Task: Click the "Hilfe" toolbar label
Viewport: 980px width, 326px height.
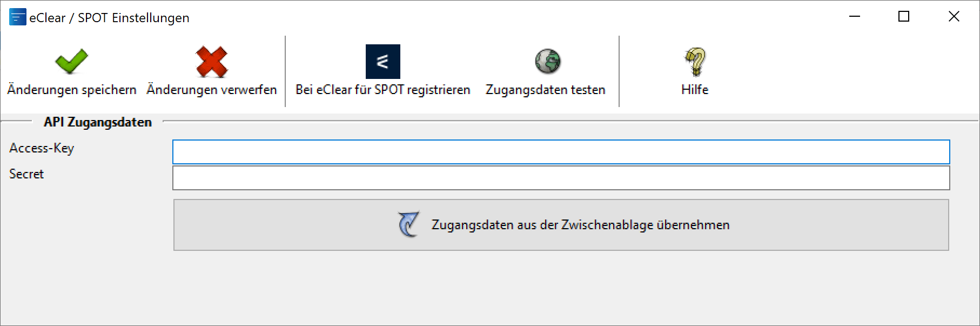Action: click(x=695, y=90)
